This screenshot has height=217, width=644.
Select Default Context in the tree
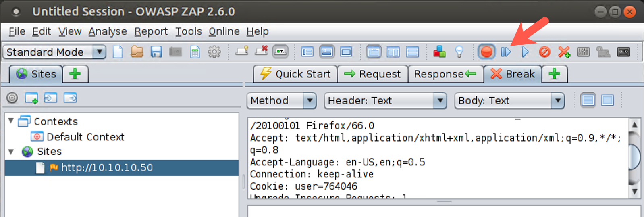pyautogui.click(x=85, y=137)
